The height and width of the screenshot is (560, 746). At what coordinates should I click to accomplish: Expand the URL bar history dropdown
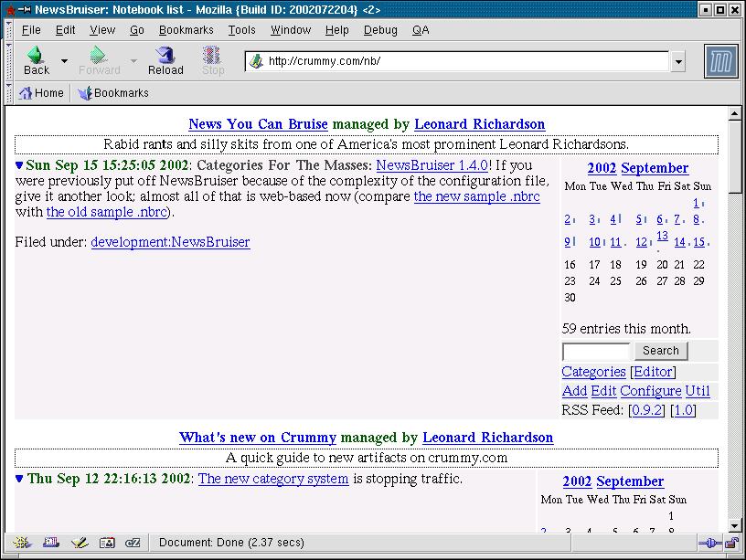[x=678, y=62]
